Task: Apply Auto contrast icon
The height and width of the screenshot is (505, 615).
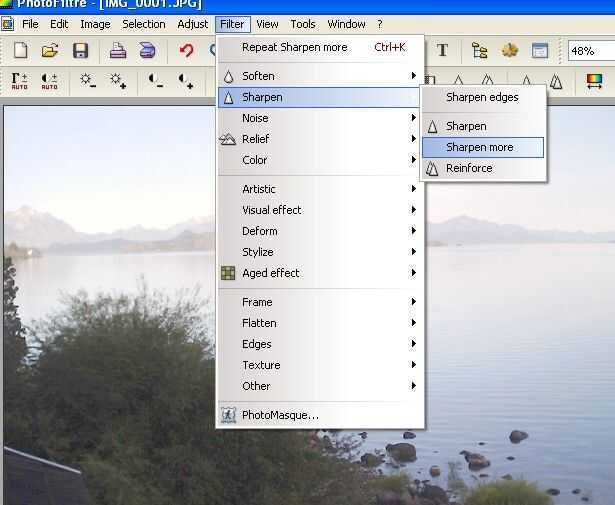Action: pos(49,81)
